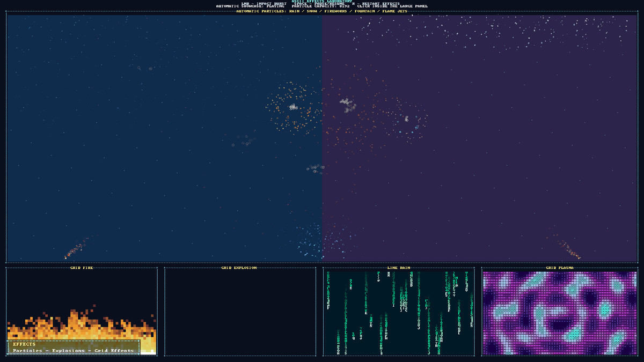The height and width of the screenshot is (362, 644).
Task: Click the 'PARTICLE CAPACITY: 8192' status text
Action: 320,6
